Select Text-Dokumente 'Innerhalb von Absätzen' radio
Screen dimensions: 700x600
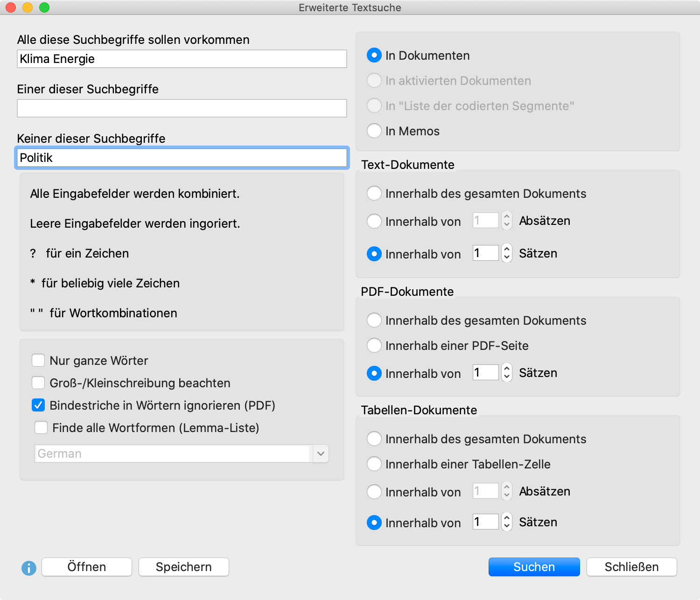[374, 221]
